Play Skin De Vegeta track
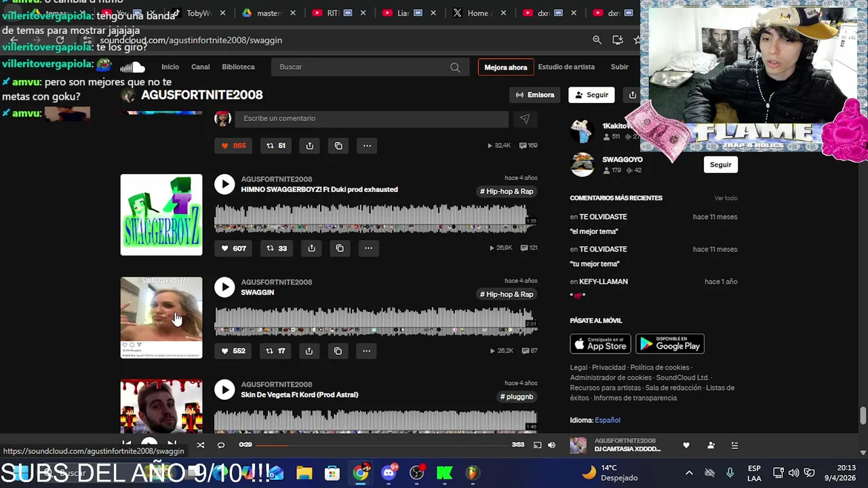 pos(224,389)
